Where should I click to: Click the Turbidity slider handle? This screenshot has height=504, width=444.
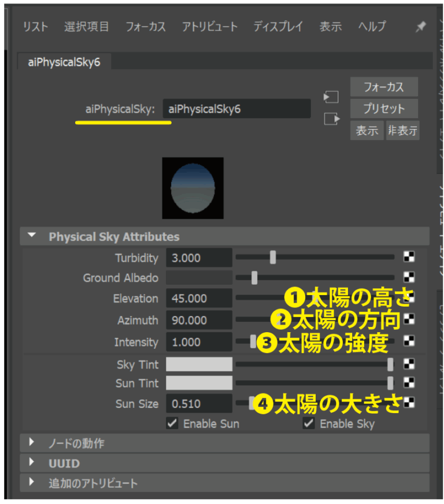[273, 257]
